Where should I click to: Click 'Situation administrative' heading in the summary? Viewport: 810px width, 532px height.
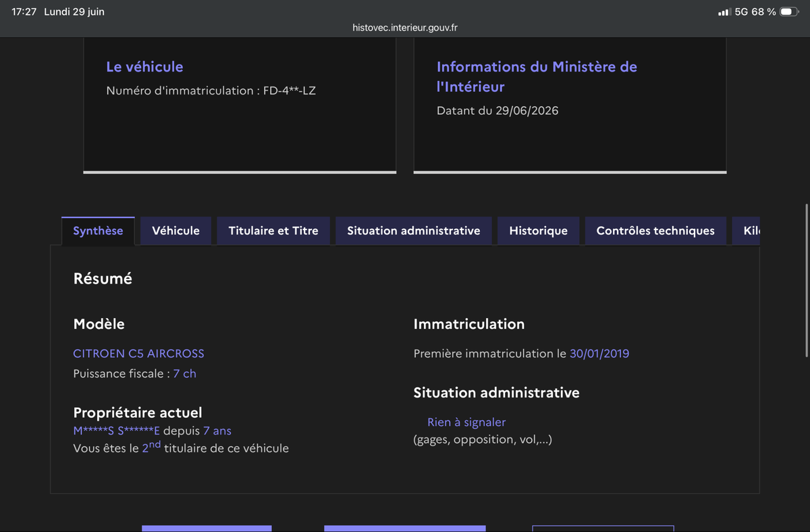(x=497, y=392)
